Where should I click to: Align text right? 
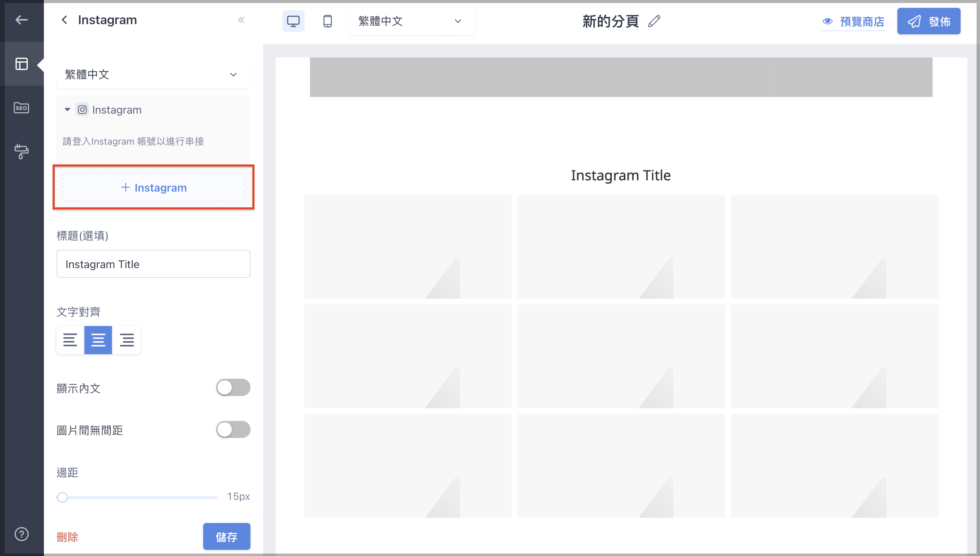pos(127,340)
